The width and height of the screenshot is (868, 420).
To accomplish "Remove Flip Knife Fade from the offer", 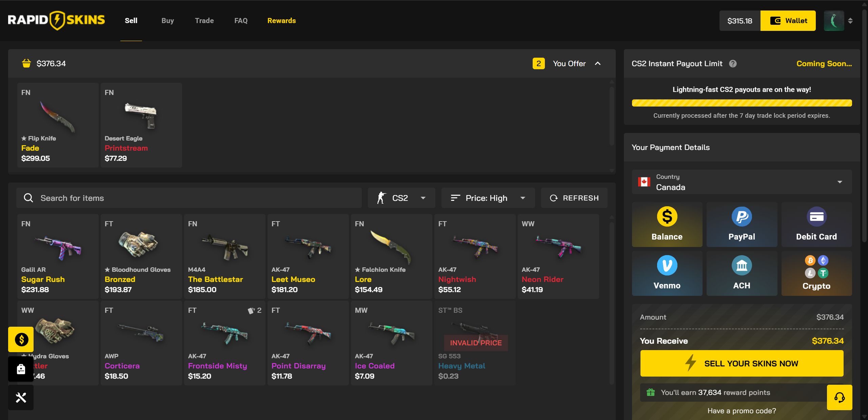I will tap(58, 125).
